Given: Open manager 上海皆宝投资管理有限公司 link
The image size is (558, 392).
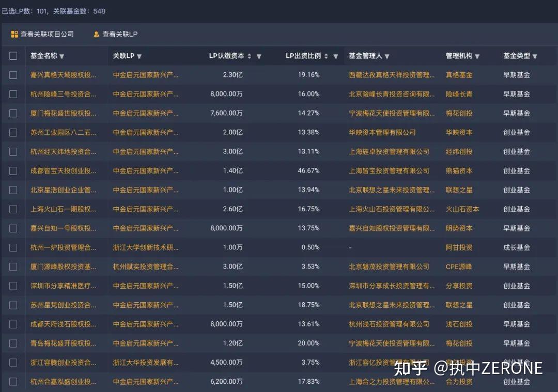Looking at the screenshot, I should pos(389,171).
